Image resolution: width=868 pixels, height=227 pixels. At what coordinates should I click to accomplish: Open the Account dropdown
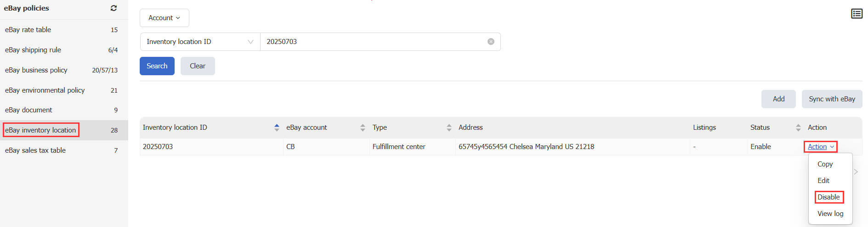(164, 18)
